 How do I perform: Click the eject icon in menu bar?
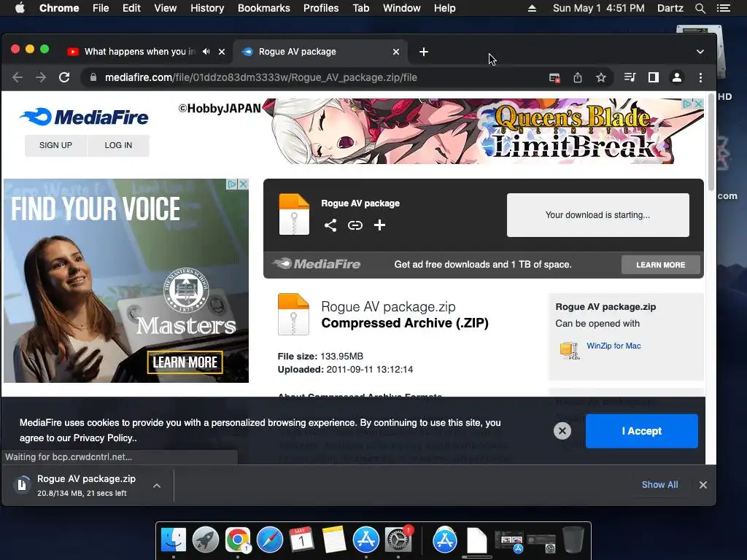(x=532, y=8)
